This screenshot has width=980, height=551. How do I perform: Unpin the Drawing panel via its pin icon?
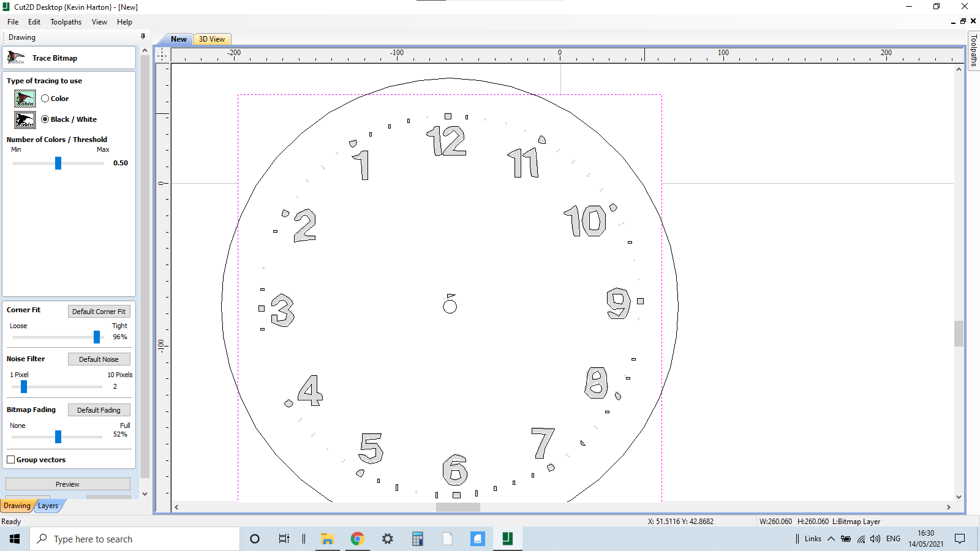click(143, 37)
